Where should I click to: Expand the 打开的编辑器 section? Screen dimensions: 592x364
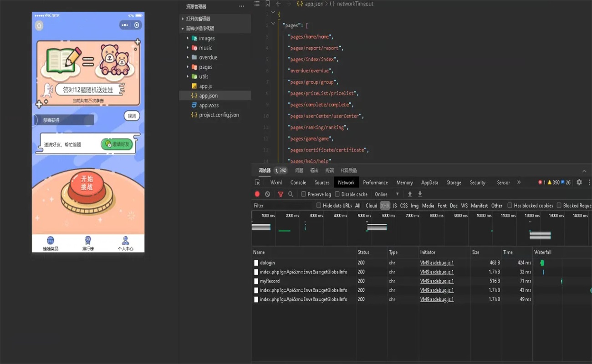(215, 19)
